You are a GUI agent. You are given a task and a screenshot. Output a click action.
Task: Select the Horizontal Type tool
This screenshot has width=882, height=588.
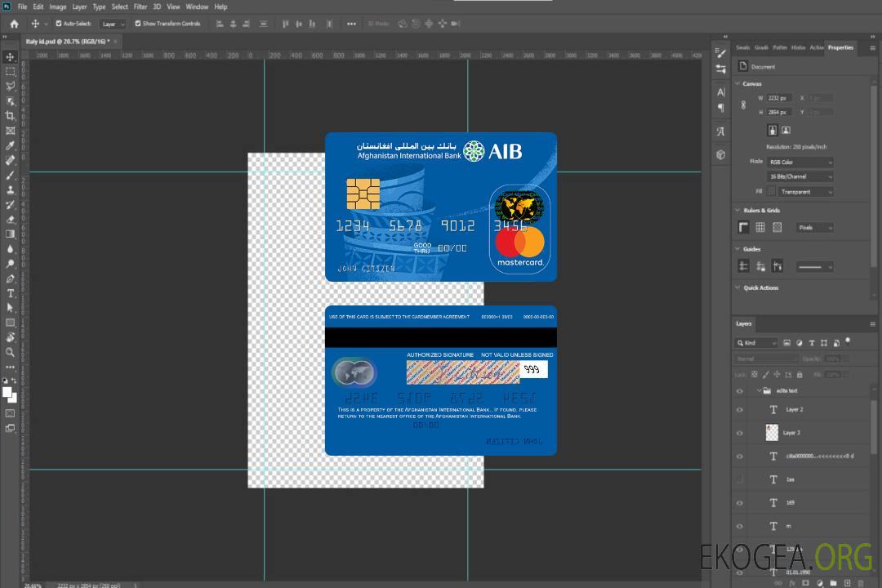pos(10,293)
